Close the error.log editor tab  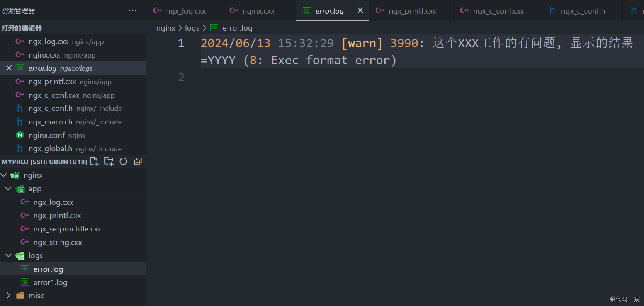click(x=360, y=10)
